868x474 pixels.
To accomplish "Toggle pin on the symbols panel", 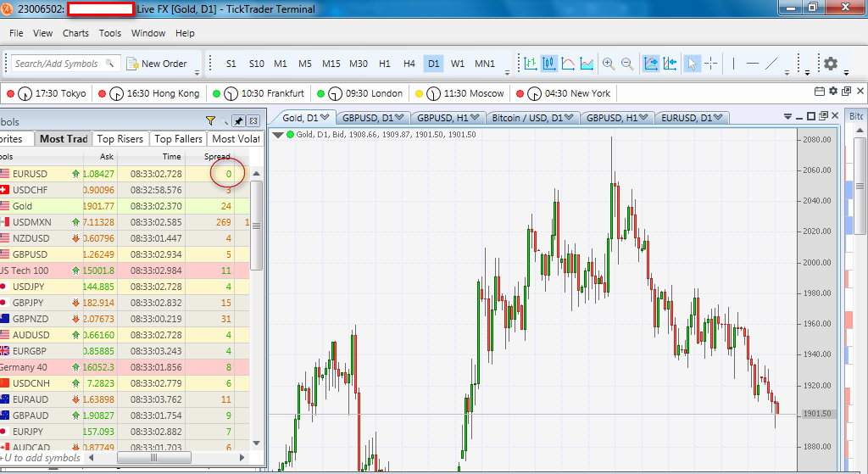I will (238, 120).
